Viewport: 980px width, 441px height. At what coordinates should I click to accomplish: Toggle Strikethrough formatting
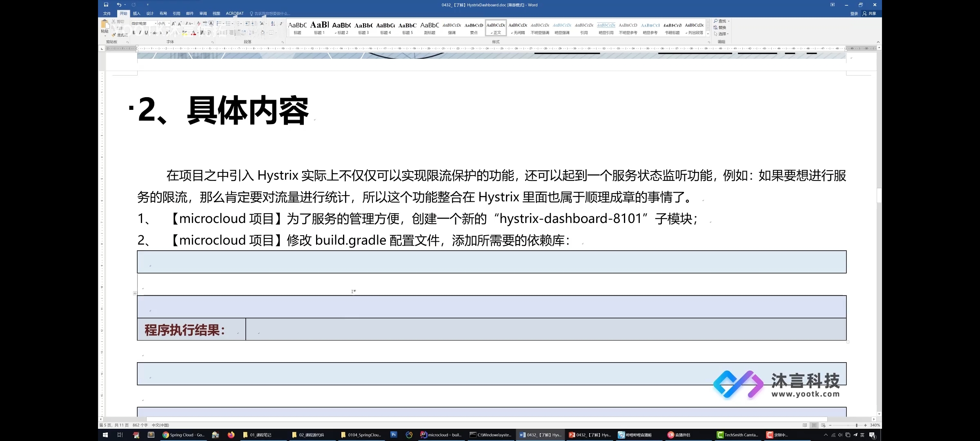(x=155, y=33)
